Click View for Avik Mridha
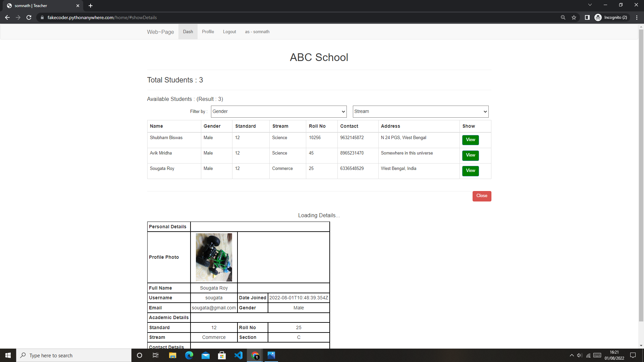644x362 pixels. pyautogui.click(x=470, y=155)
